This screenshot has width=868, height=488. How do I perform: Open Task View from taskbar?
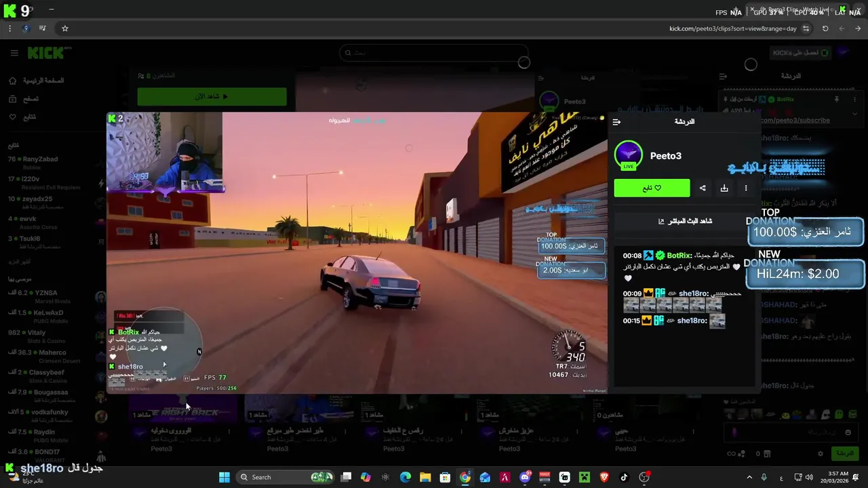click(346, 477)
